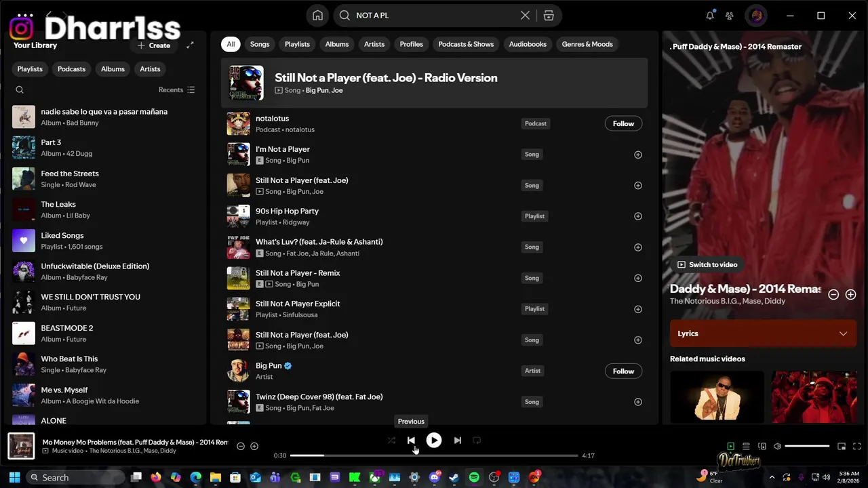Clear the search field with the X icon
This screenshot has width=868, height=488.
[525, 16]
